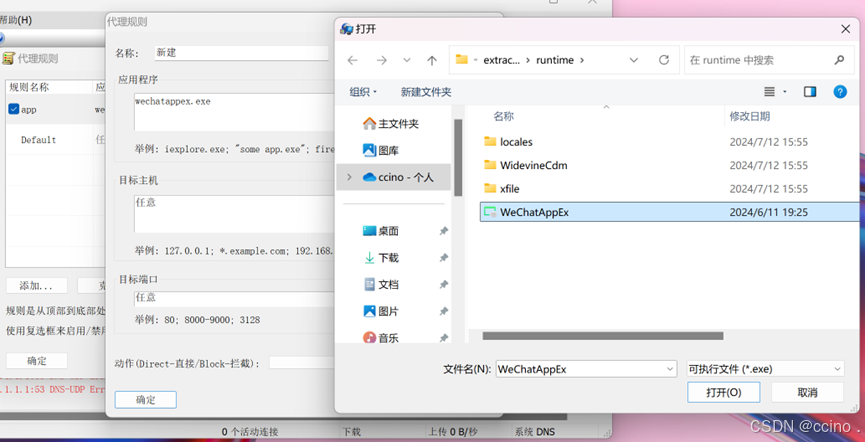Create a new folder with 新建文件夹
The height and width of the screenshot is (442, 865).
[426, 92]
